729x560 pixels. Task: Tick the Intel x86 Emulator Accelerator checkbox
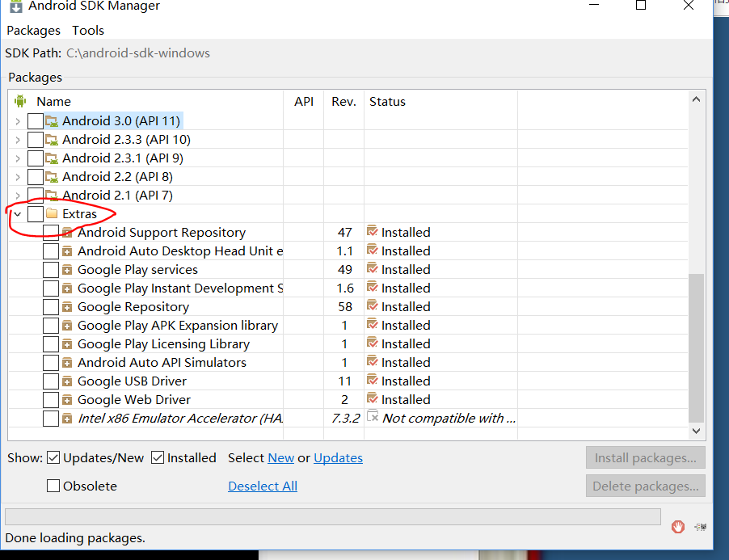pos(51,419)
